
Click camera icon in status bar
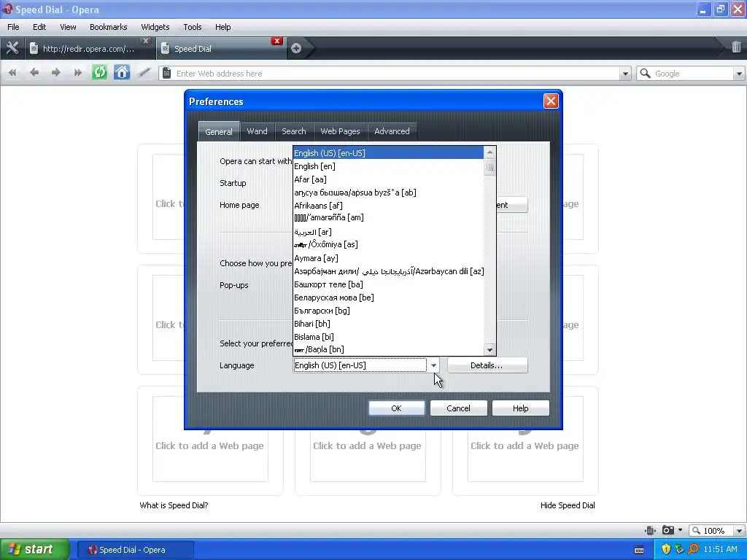668,530
